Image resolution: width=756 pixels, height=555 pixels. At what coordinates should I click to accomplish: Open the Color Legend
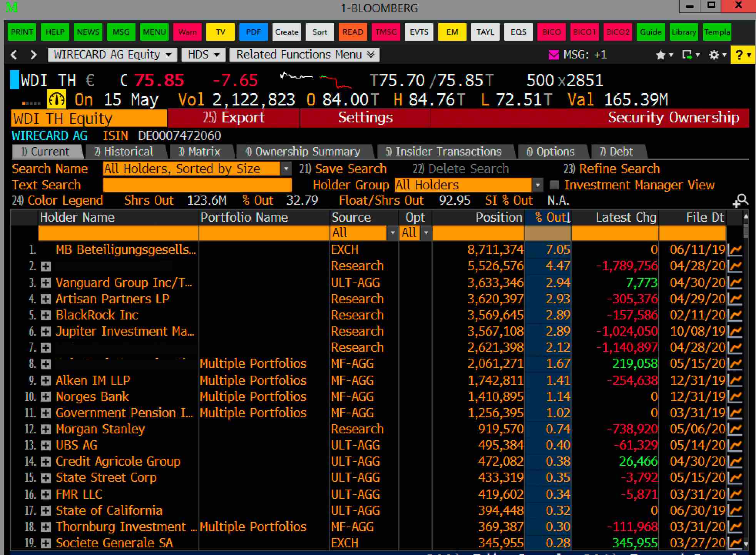(58, 201)
